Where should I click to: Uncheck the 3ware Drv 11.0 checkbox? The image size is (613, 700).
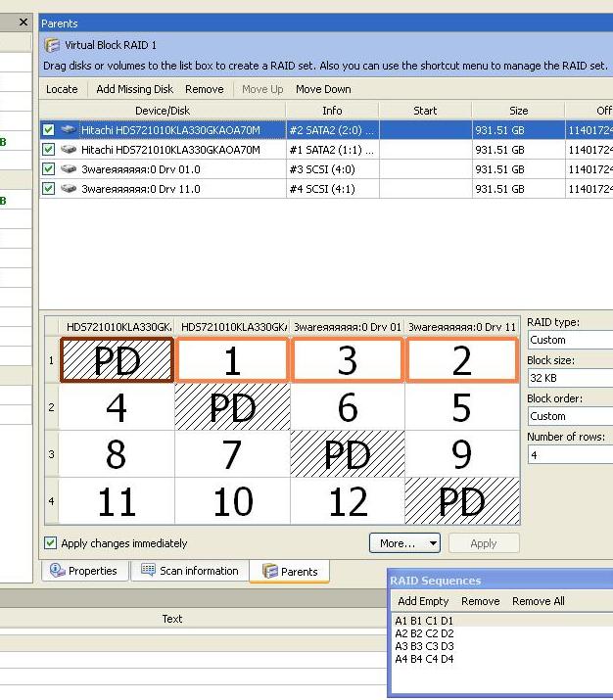point(48,189)
